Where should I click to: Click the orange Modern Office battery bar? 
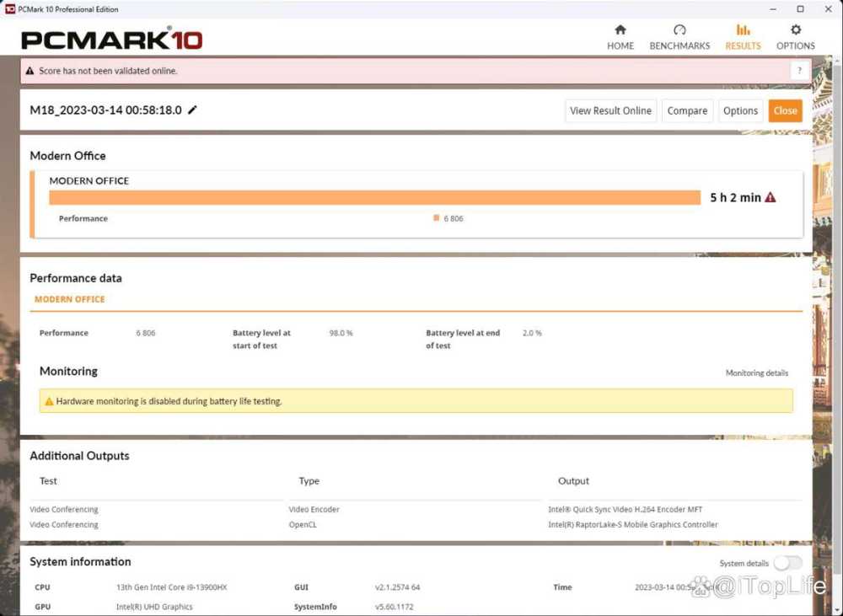point(374,198)
